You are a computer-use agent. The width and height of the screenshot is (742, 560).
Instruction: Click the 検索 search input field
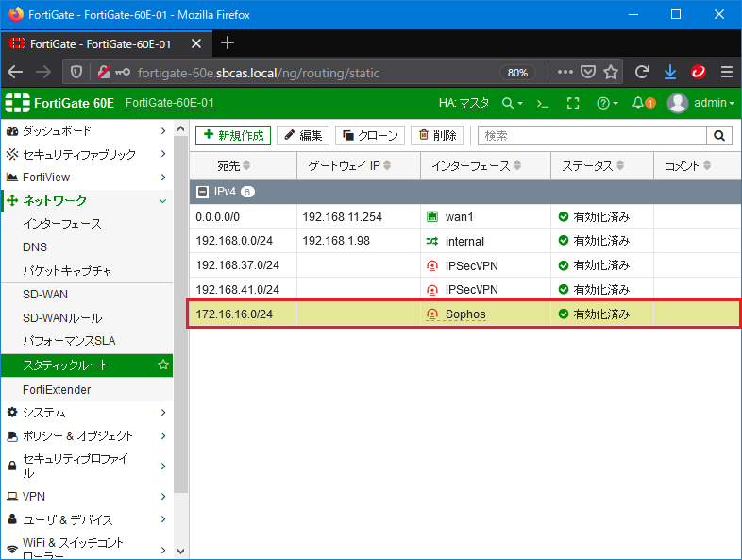pos(593,136)
